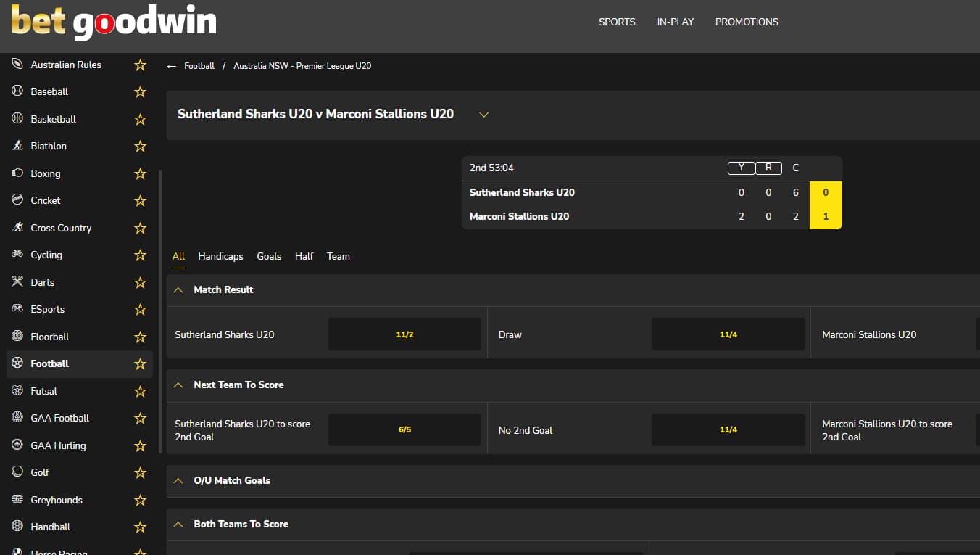
Task: Collapse the Match Result market
Action: pyautogui.click(x=178, y=290)
